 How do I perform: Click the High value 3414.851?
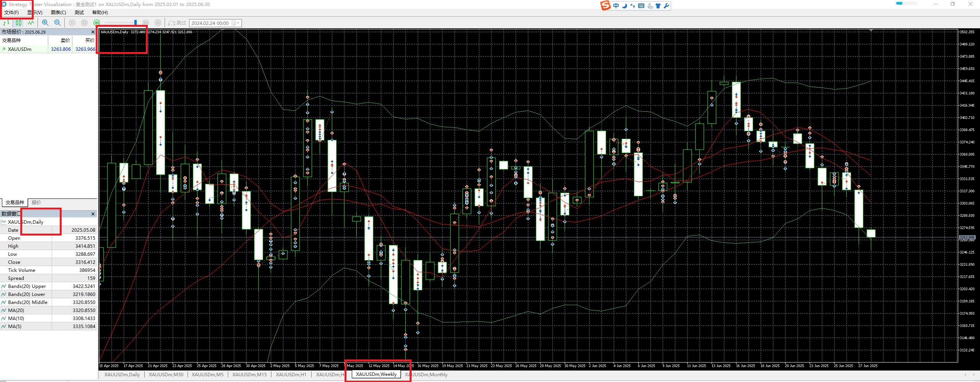pos(85,246)
